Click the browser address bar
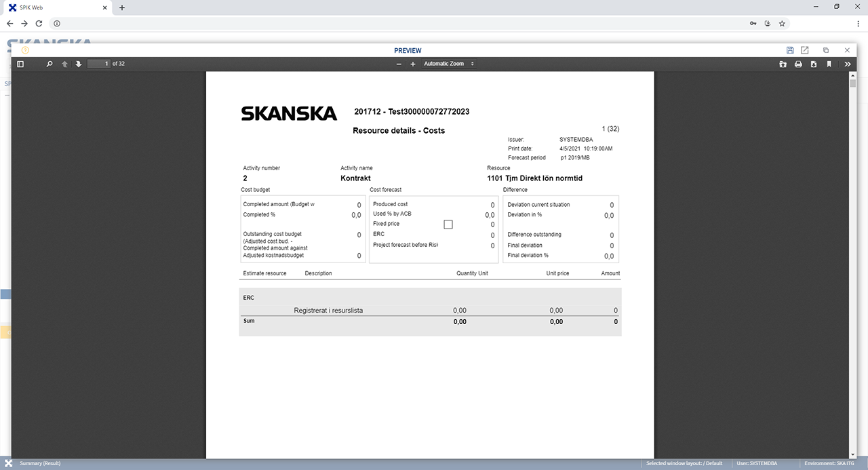 point(400,23)
